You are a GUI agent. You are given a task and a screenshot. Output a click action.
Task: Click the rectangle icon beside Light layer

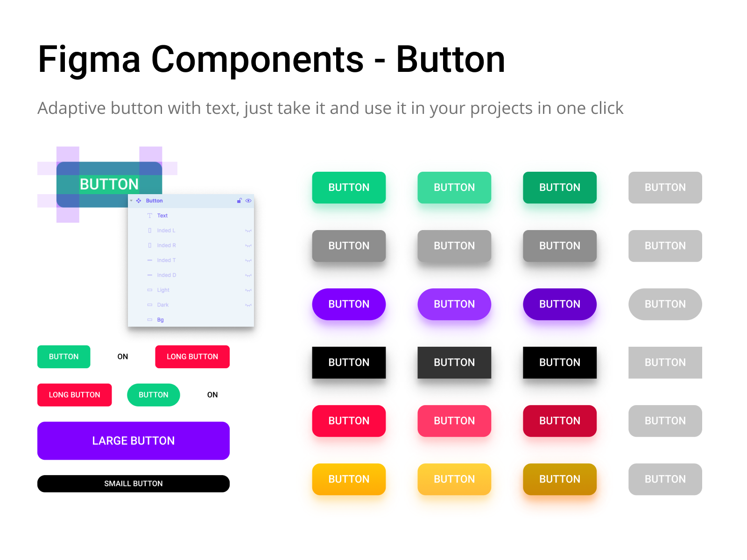(149, 290)
